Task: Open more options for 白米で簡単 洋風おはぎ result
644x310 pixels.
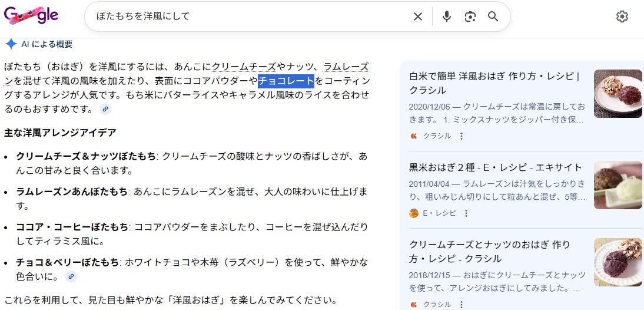Action: 462,136
